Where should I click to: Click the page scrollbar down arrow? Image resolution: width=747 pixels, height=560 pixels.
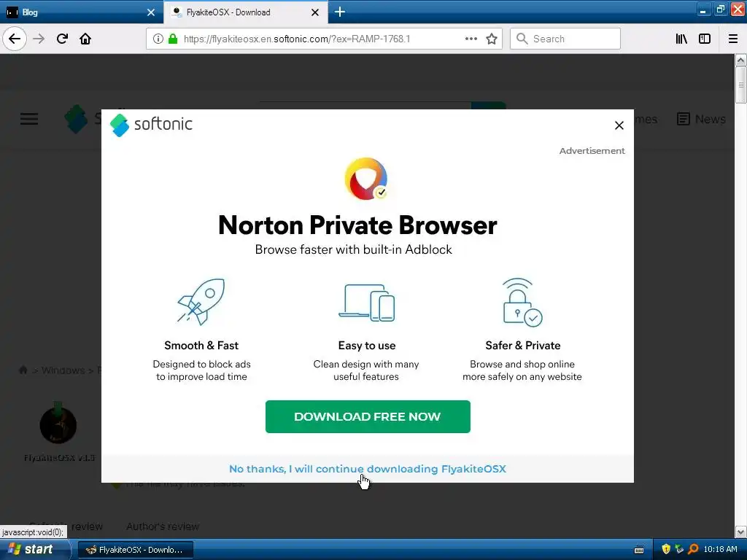point(740,532)
